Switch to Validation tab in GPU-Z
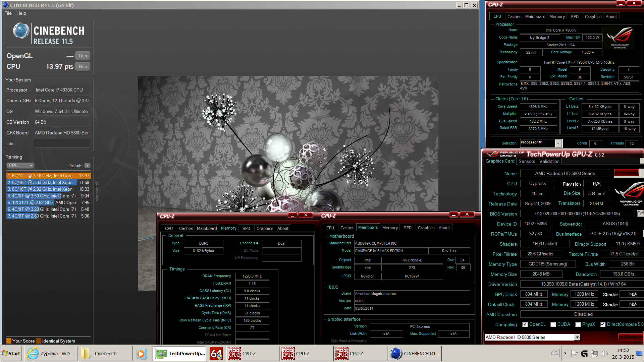Viewport: 644px width, 362px height. 549,161
